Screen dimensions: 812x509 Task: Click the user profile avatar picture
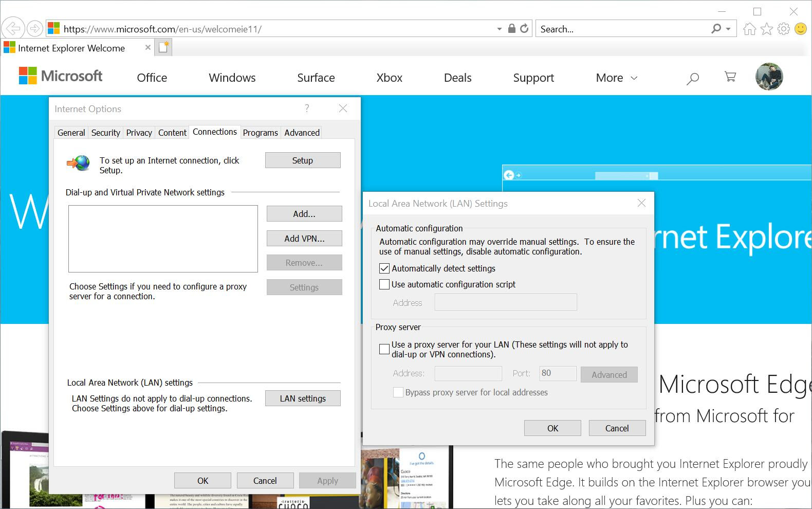coord(769,77)
